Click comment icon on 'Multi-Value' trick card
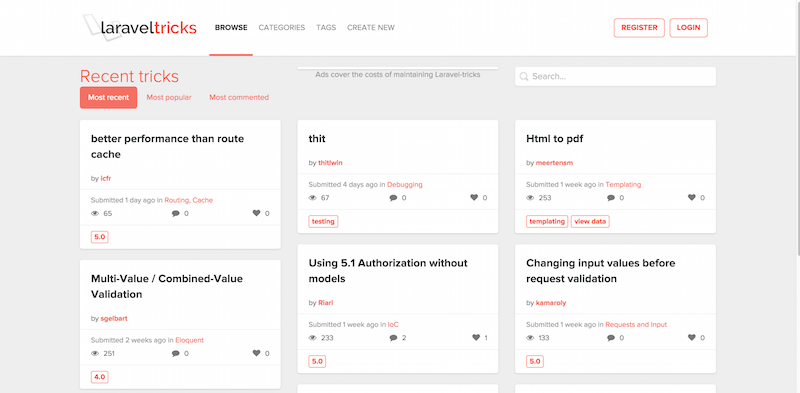The height and width of the screenshot is (393, 800). tap(176, 353)
